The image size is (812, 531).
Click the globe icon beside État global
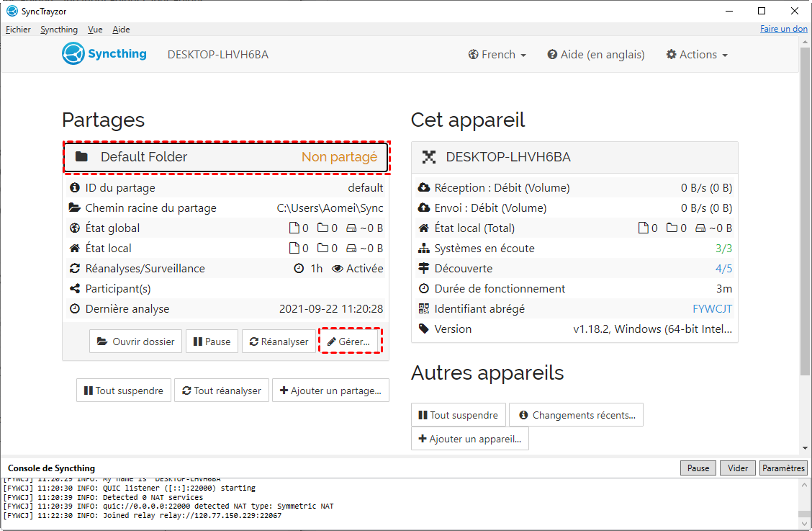point(75,228)
